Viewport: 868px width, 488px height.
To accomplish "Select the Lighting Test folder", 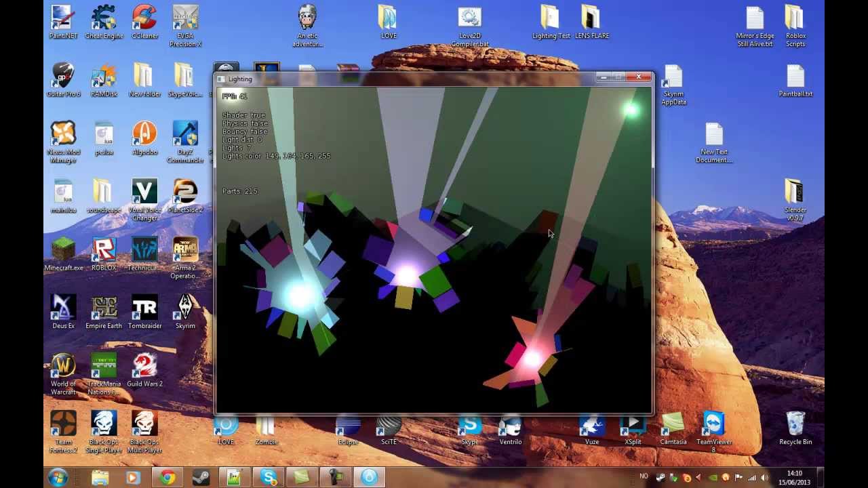I will (x=551, y=22).
